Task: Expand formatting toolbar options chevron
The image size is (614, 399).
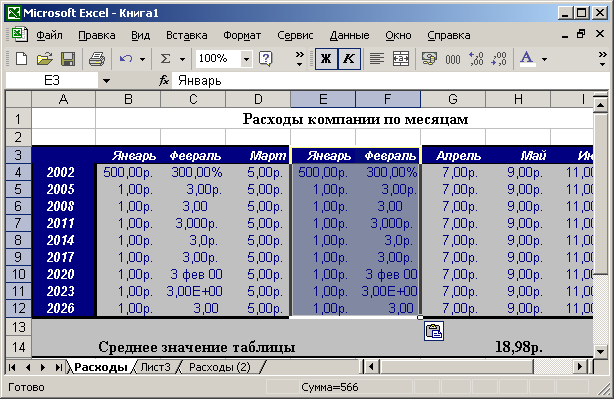Action: point(603,59)
